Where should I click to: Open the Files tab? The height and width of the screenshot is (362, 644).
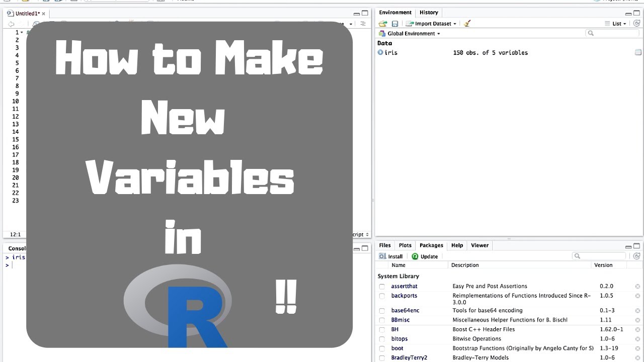click(385, 245)
